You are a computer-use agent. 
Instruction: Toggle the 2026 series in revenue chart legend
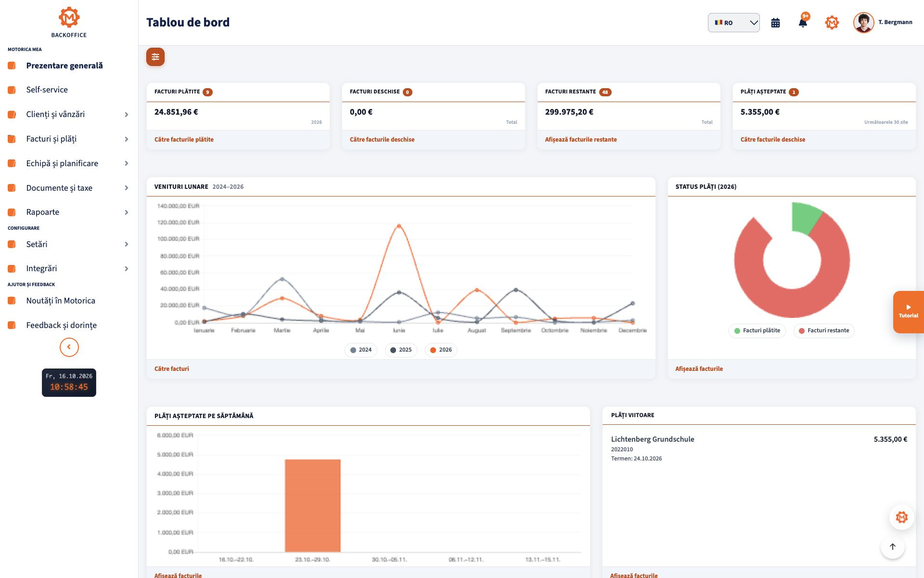coord(441,350)
